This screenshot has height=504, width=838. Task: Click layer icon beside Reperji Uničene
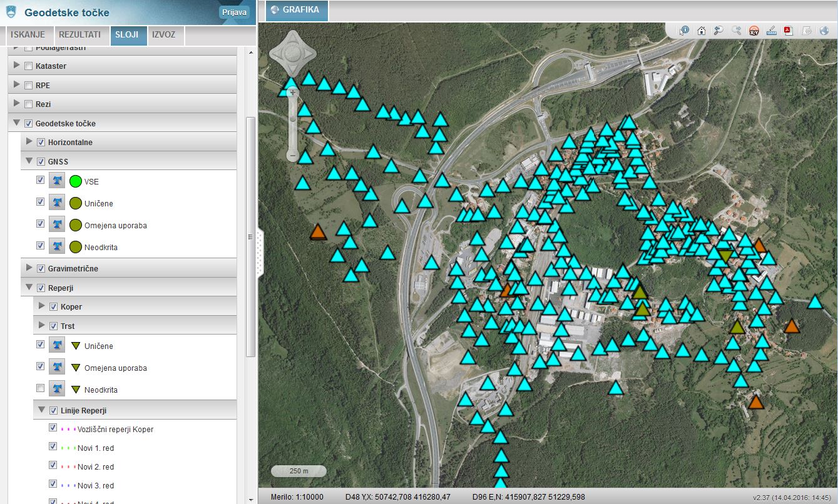click(x=57, y=346)
